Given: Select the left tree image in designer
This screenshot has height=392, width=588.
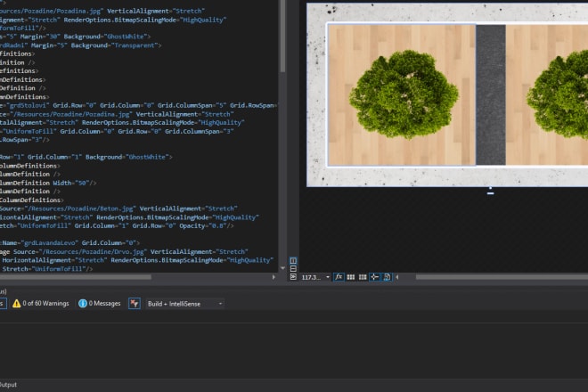Looking at the screenshot, I should coord(402,94).
